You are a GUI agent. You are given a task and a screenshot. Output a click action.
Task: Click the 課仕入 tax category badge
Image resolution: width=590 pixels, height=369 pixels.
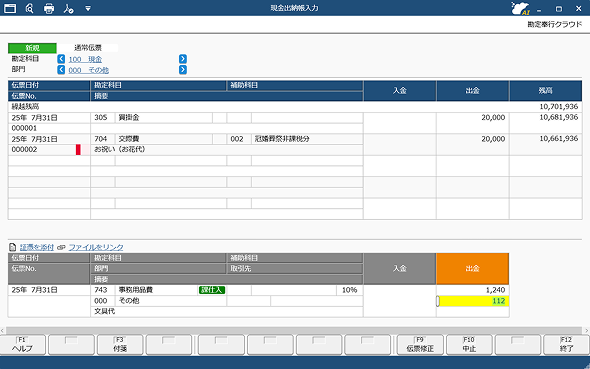(x=212, y=290)
